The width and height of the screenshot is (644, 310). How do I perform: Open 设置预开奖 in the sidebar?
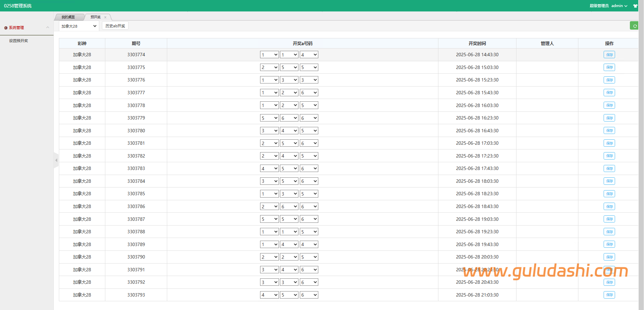tap(19, 41)
